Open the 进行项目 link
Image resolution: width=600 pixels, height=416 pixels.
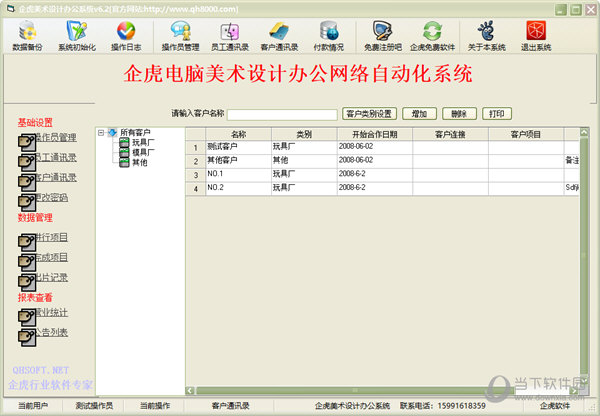coord(52,237)
